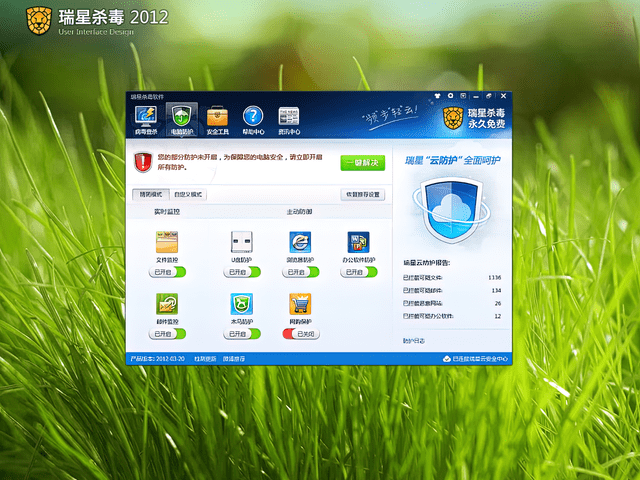This screenshot has width=640, height=480.
Task: Click the 瑞星 "云防护" 全面呵护 headline
Action: 453,160
